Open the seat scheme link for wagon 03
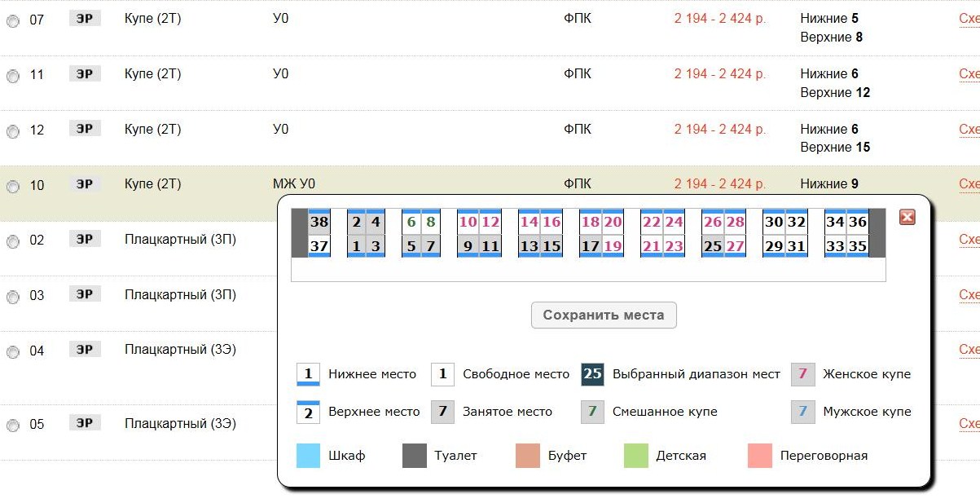980x503 pixels. click(969, 295)
